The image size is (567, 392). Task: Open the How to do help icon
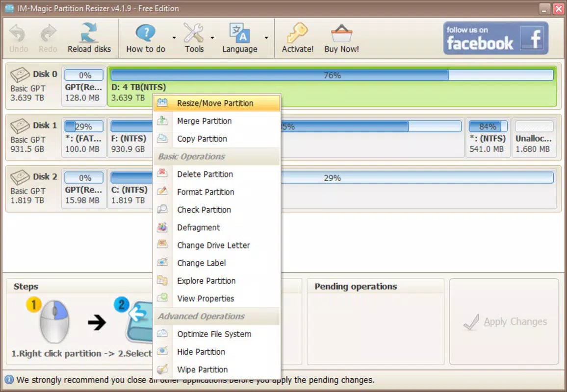click(x=145, y=33)
